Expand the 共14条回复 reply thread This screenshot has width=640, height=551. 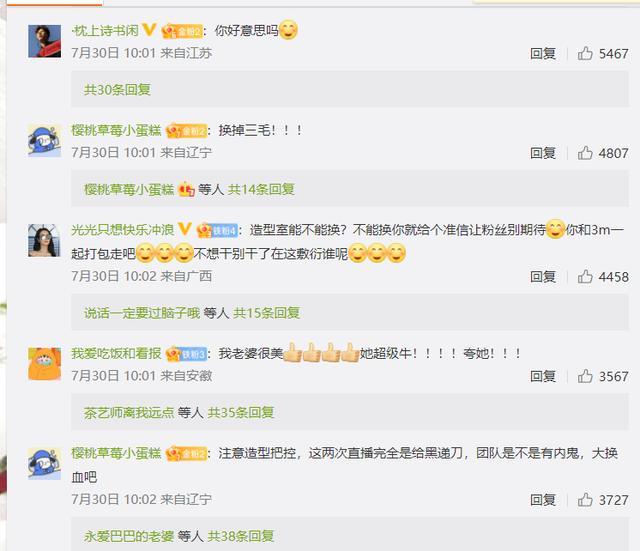(x=261, y=189)
